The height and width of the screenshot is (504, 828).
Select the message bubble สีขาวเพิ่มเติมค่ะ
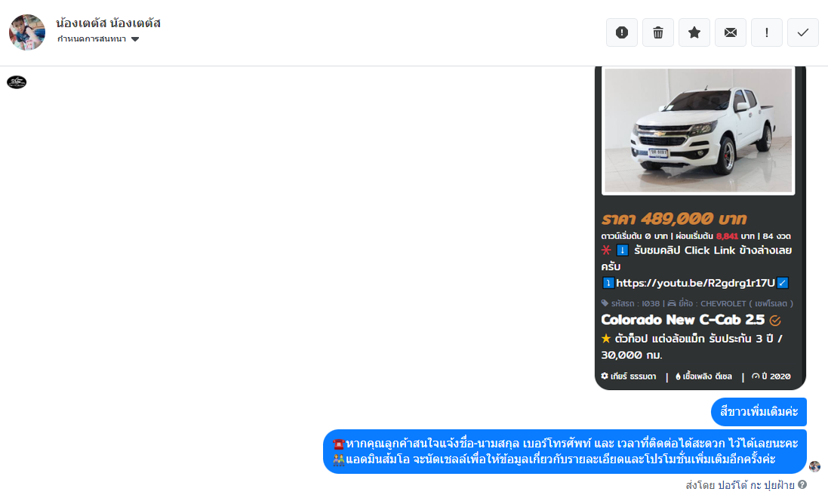pyautogui.click(x=759, y=412)
